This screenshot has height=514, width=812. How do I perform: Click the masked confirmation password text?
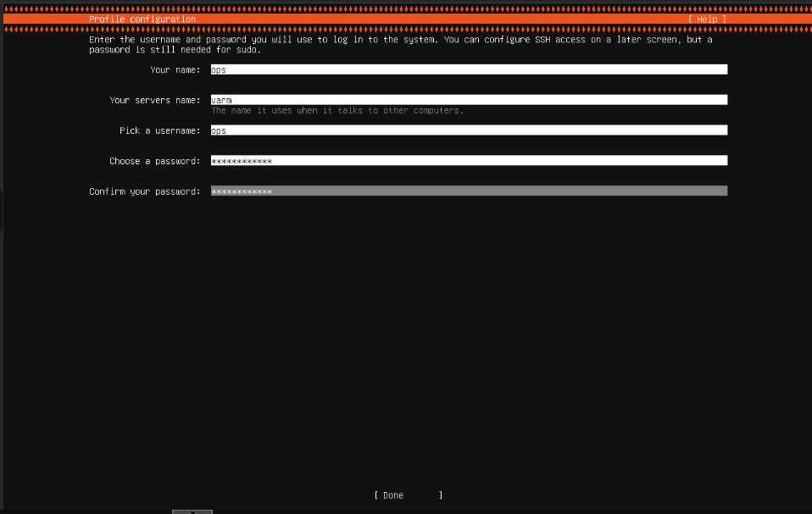pos(241,191)
